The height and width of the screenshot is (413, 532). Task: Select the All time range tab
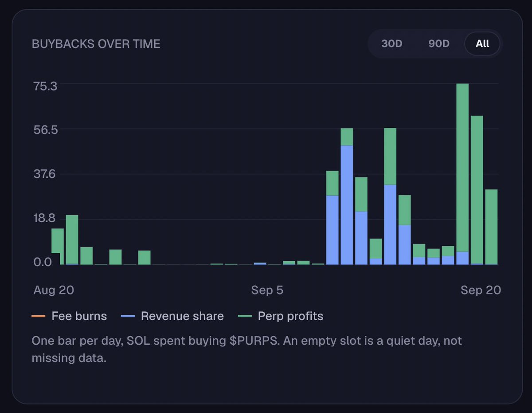pyautogui.click(x=482, y=44)
